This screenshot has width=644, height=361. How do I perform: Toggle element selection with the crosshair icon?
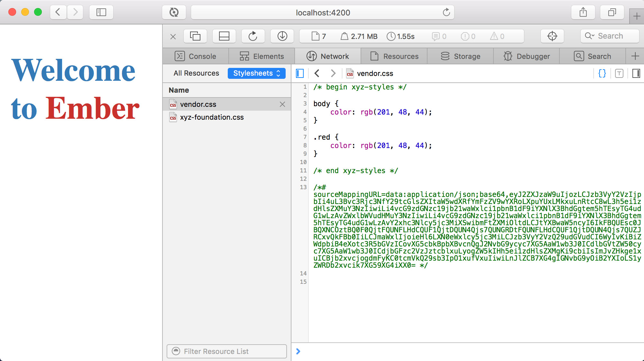pyautogui.click(x=552, y=36)
